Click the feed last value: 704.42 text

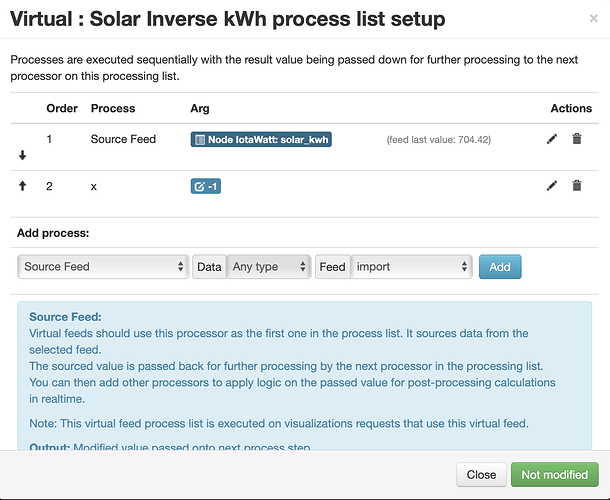tap(438, 140)
